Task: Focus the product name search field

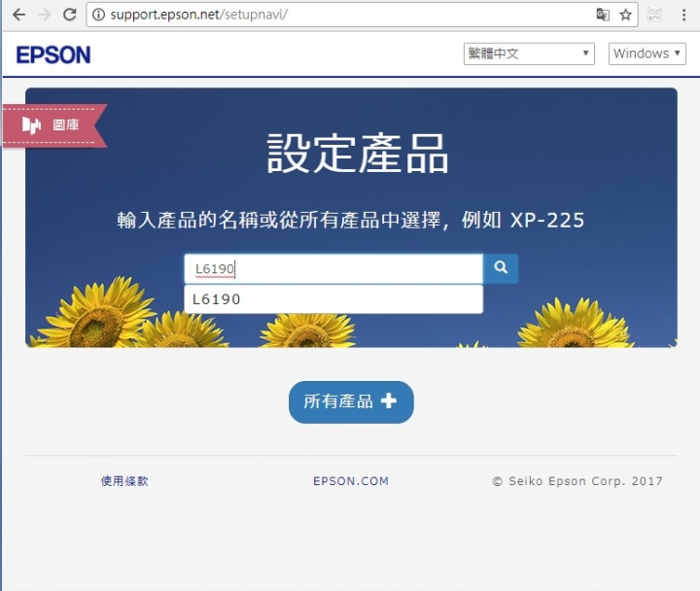Action: [x=333, y=268]
